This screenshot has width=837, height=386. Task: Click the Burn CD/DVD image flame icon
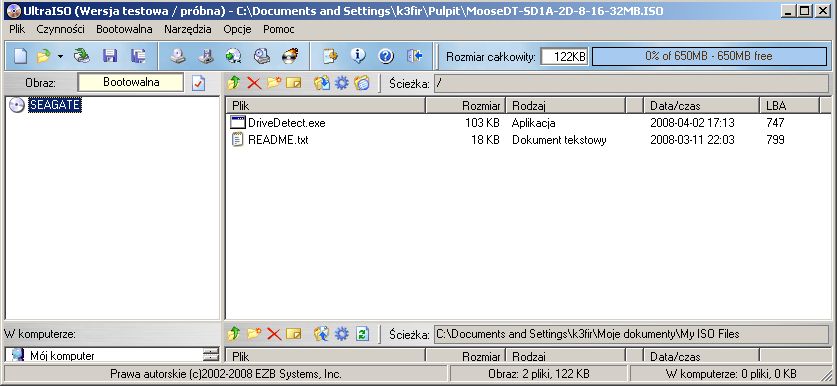coord(290,56)
